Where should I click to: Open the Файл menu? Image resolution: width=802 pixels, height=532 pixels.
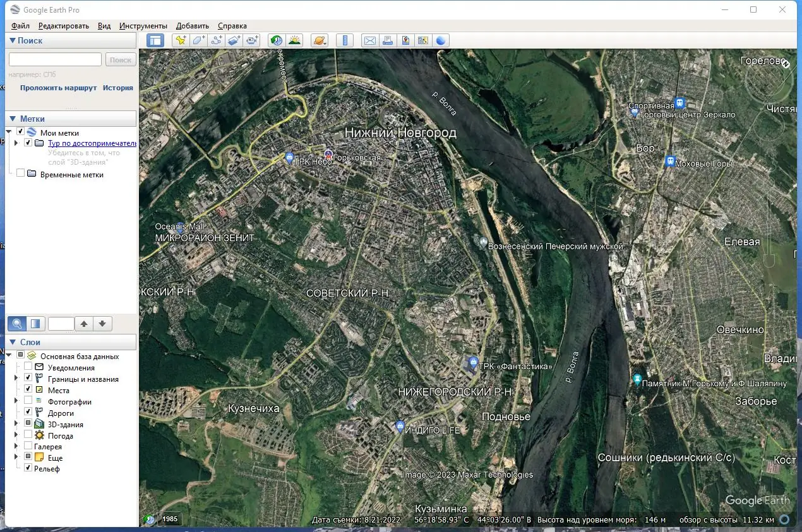point(20,26)
